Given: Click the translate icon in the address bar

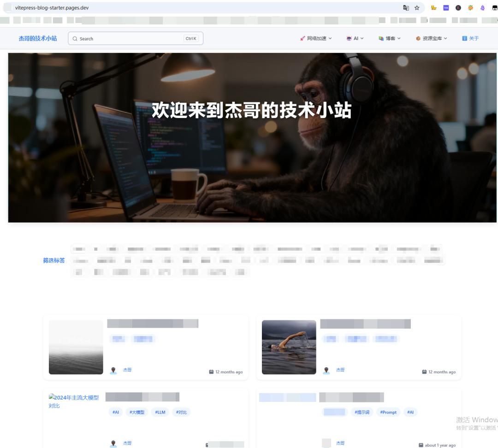Looking at the screenshot, I should 406,7.
